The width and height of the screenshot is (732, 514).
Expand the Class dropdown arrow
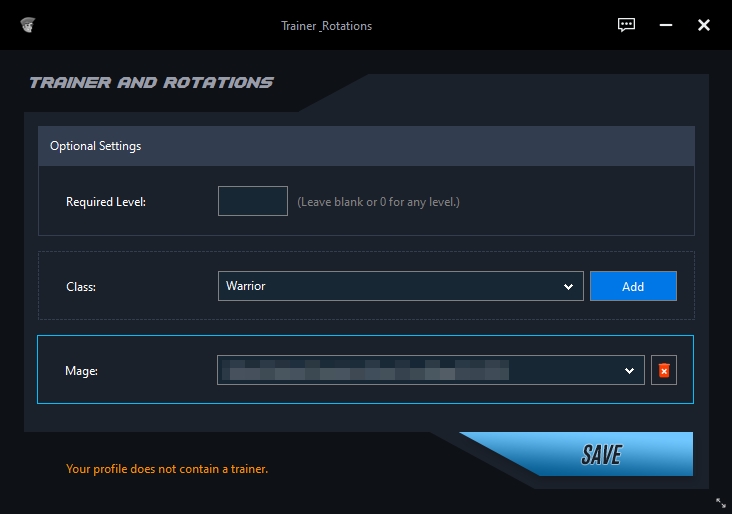pos(568,287)
